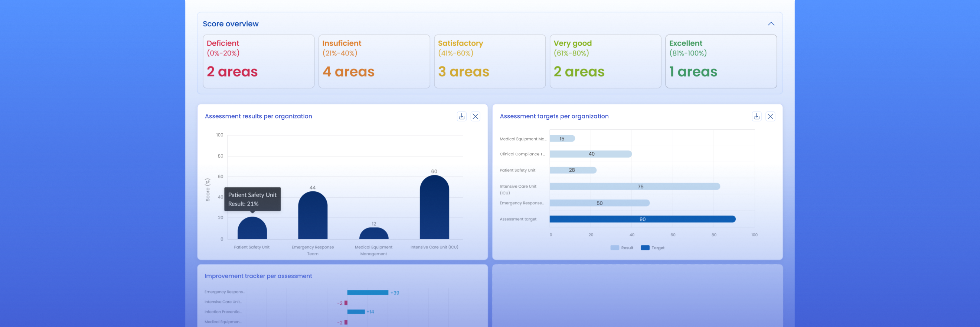Screen dimensions: 980x327
Task: Click the Assessment target bar showing 90
Action: click(643, 219)
